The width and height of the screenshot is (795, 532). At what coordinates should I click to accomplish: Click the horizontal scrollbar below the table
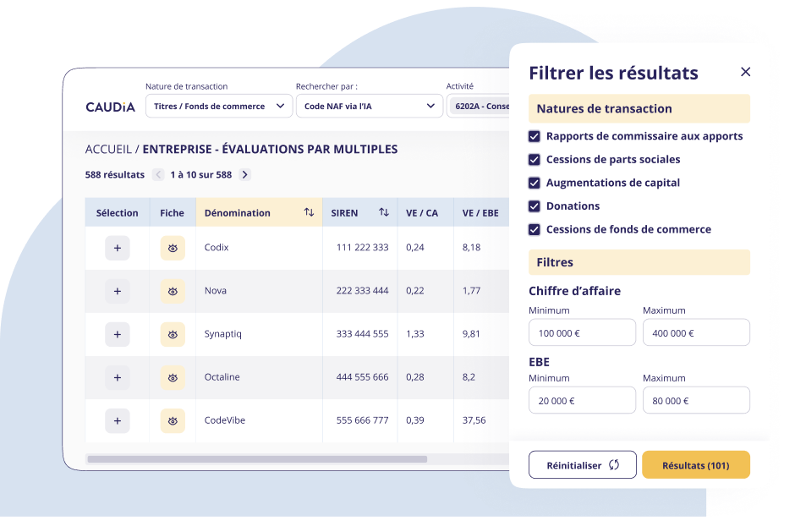click(x=258, y=458)
